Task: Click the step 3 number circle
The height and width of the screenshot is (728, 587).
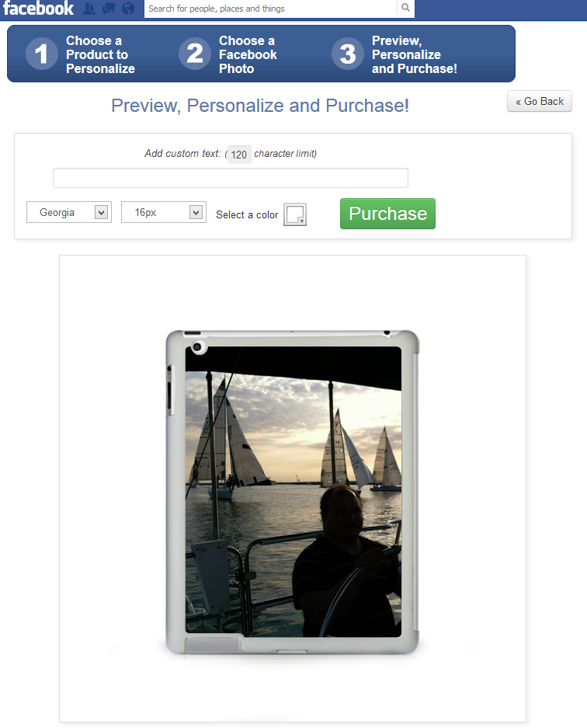Action: pos(348,54)
